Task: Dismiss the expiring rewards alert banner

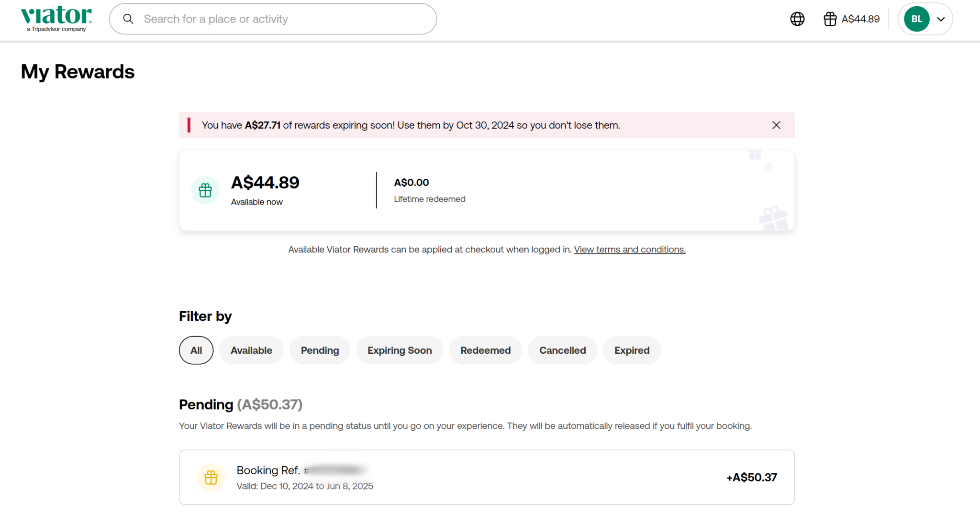Action: (x=776, y=125)
